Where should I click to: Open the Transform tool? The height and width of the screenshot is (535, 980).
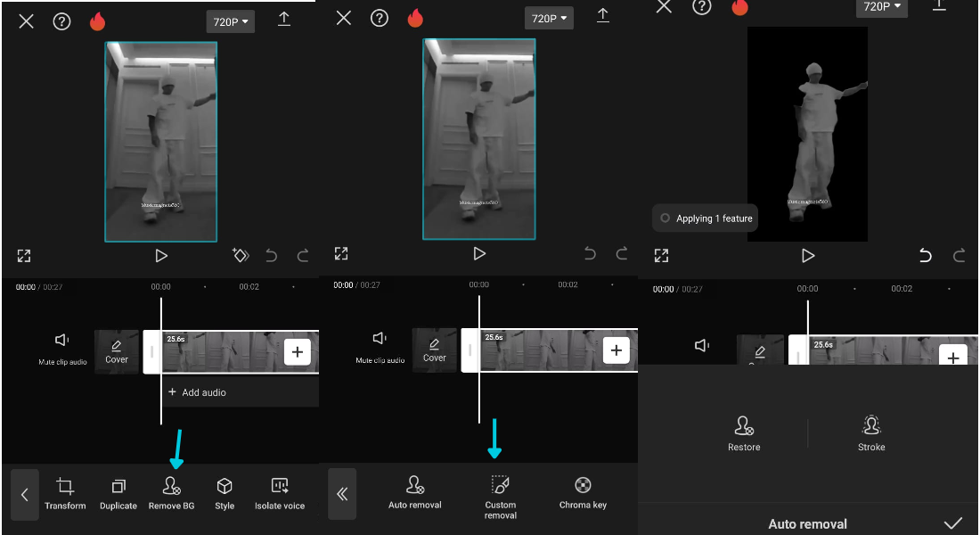65,494
